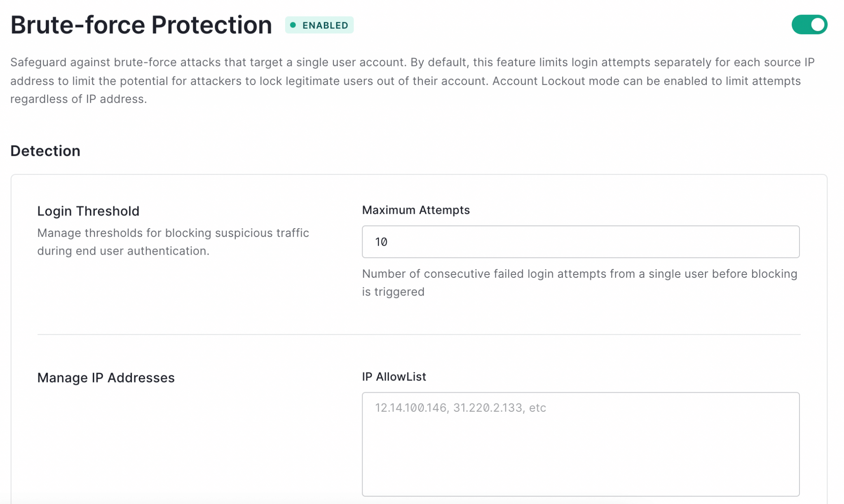The image size is (844, 504).
Task: Click the placeholder IP example text
Action: coord(460,408)
